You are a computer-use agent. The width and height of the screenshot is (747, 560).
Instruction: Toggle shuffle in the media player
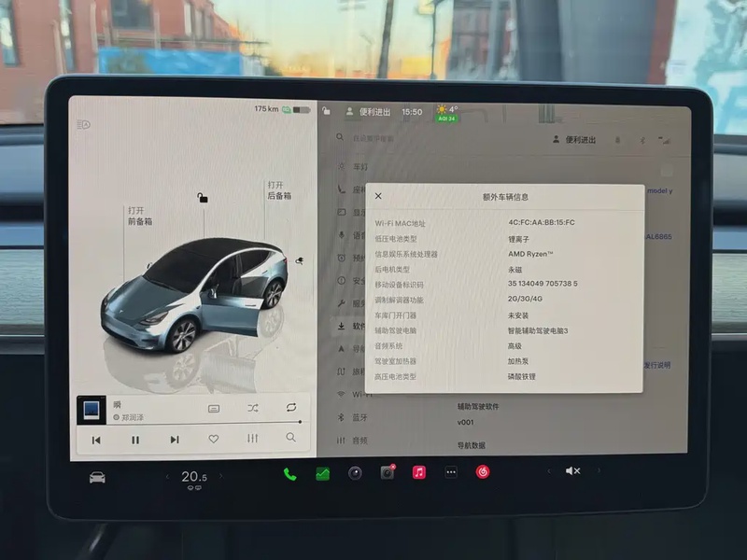pos(253,408)
